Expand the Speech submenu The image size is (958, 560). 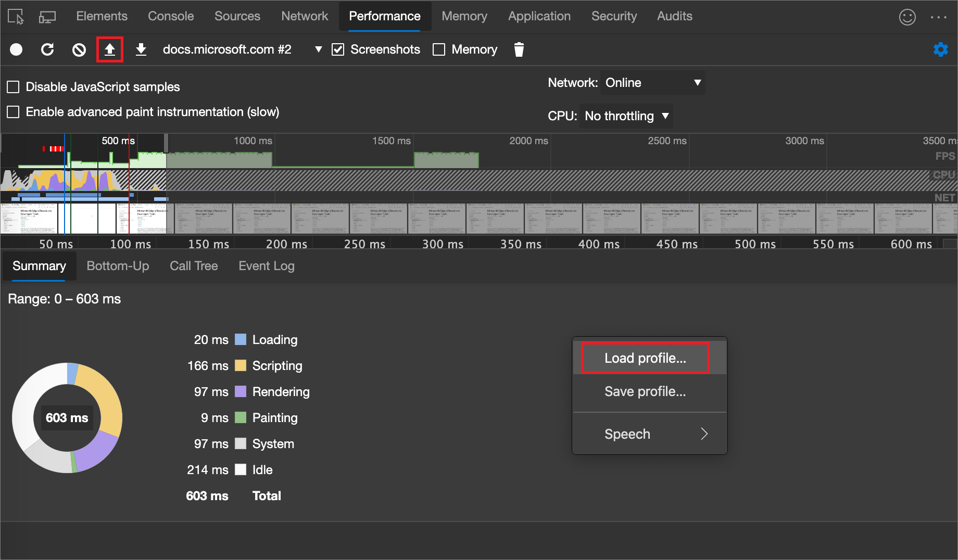pyautogui.click(x=649, y=434)
